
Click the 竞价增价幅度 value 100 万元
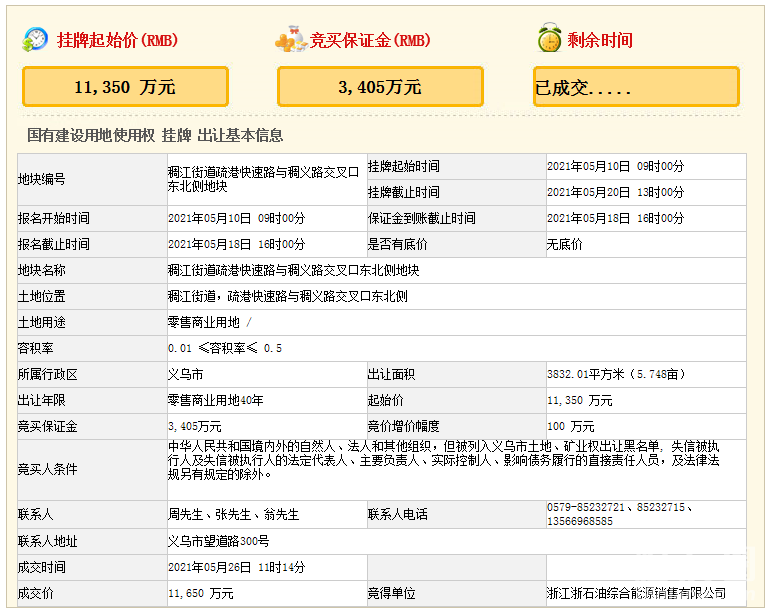pos(571,426)
